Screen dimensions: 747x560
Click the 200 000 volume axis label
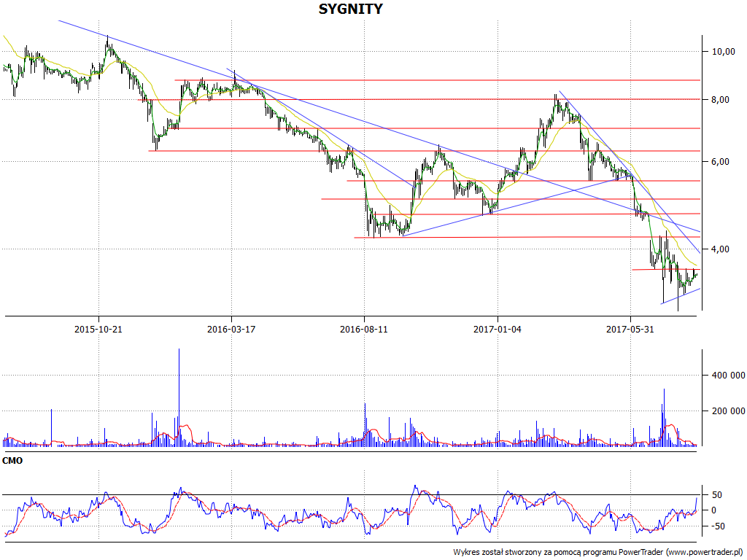[x=728, y=411]
